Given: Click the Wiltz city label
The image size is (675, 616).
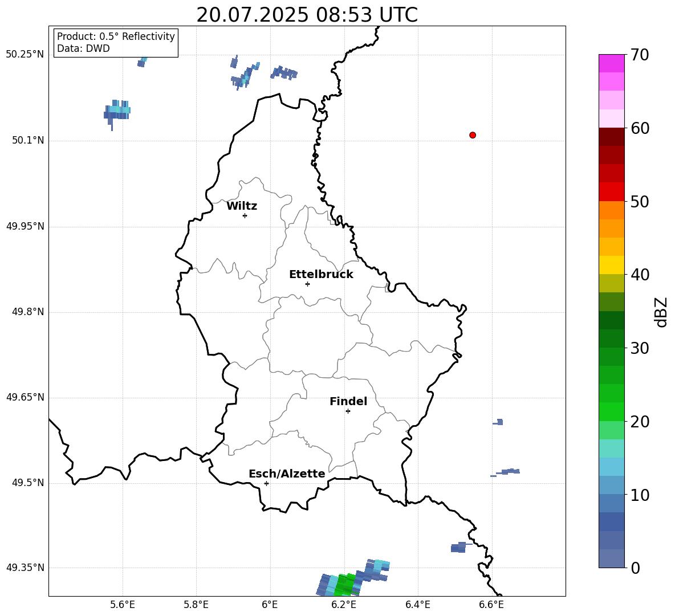Looking at the screenshot, I should pyautogui.click(x=242, y=206).
